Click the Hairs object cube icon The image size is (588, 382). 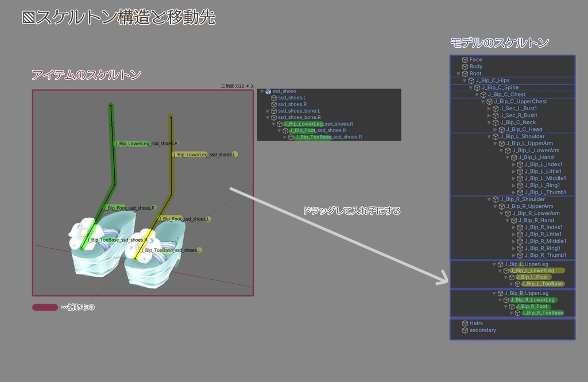(x=465, y=323)
